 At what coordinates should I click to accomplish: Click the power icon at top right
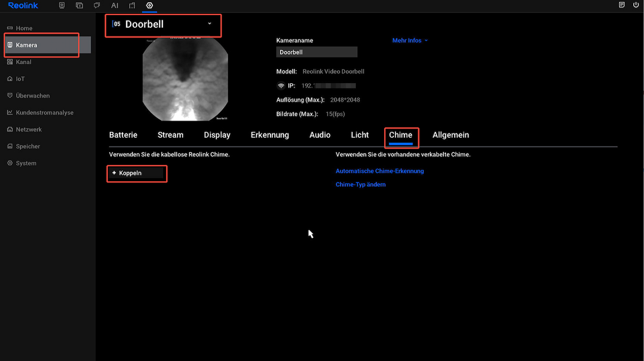coord(636,5)
